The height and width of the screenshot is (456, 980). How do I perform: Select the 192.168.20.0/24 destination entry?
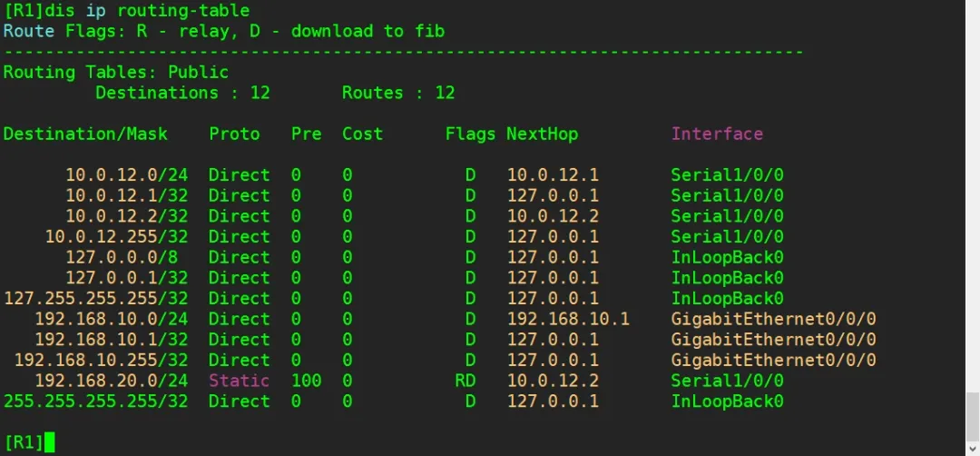tap(111, 381)
